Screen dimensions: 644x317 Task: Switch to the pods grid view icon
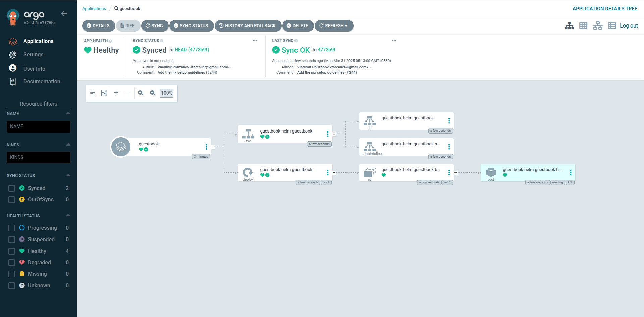coord(583,26)
